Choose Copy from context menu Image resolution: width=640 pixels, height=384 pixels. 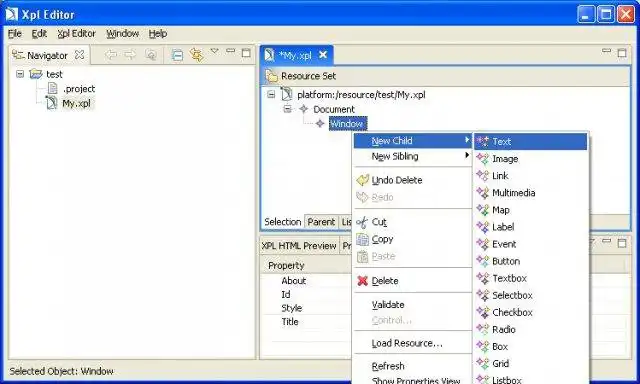[x=412, y=239]
